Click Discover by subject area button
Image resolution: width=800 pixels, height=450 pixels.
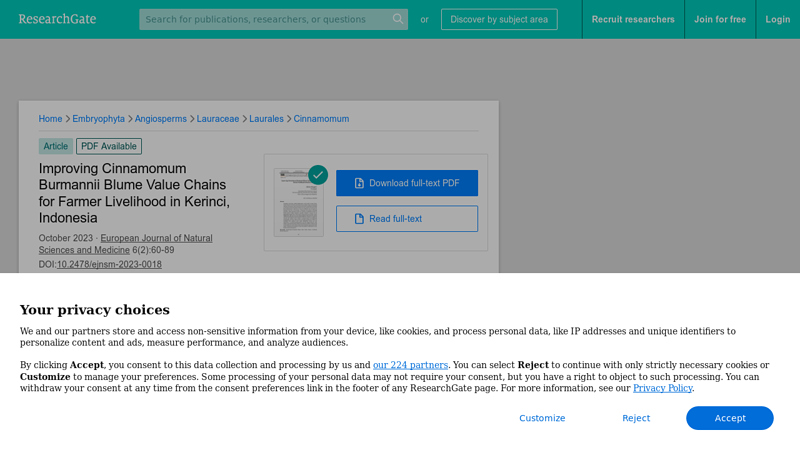[x=499, y=19]
